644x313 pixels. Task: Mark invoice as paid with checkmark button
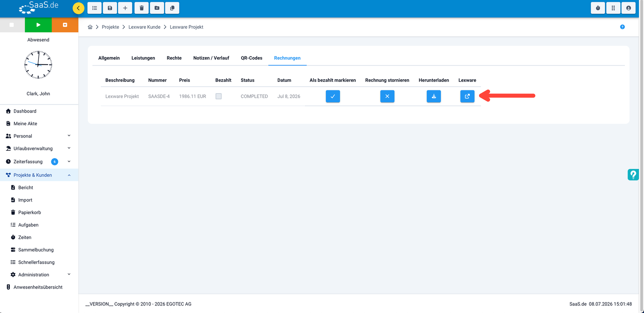[x=333, y=96]
